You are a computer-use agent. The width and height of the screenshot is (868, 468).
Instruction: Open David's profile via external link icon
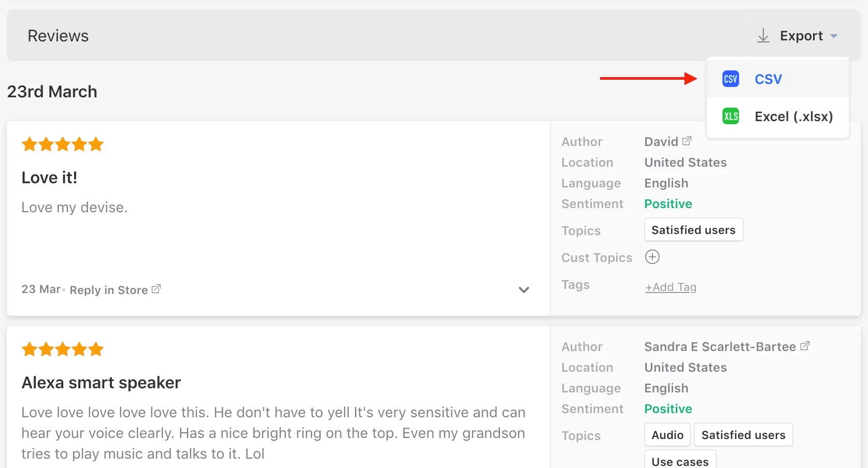687,140
